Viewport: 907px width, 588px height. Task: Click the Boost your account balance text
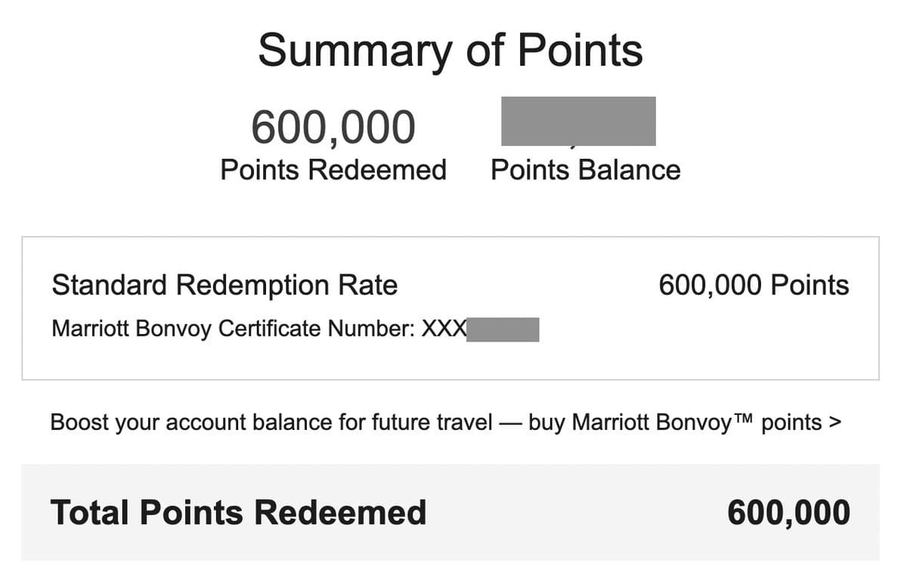tap(271, 422)
